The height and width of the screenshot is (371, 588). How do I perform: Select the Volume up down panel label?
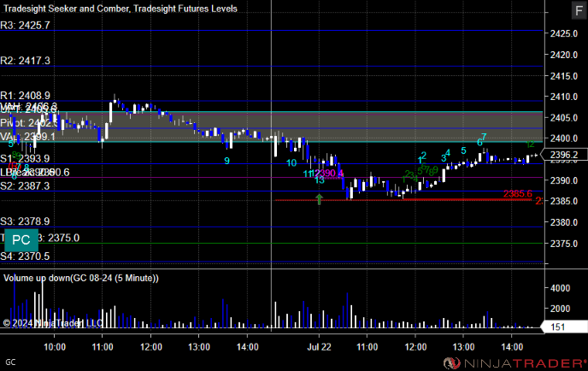pos(81,278)
